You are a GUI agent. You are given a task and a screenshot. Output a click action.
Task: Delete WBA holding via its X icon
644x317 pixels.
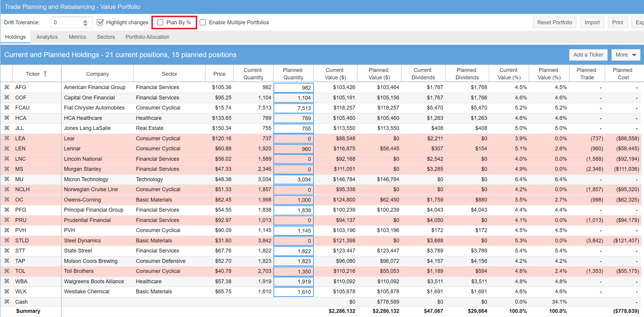pos(7,281)
